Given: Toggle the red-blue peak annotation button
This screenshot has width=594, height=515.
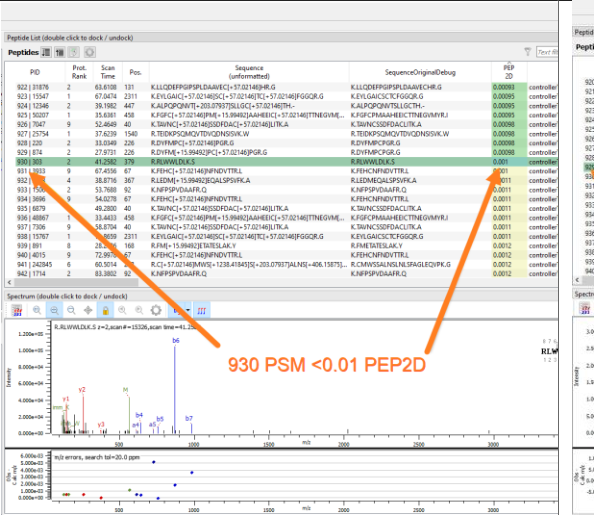Looking at the screenshot, I should [x=201, y=310].
